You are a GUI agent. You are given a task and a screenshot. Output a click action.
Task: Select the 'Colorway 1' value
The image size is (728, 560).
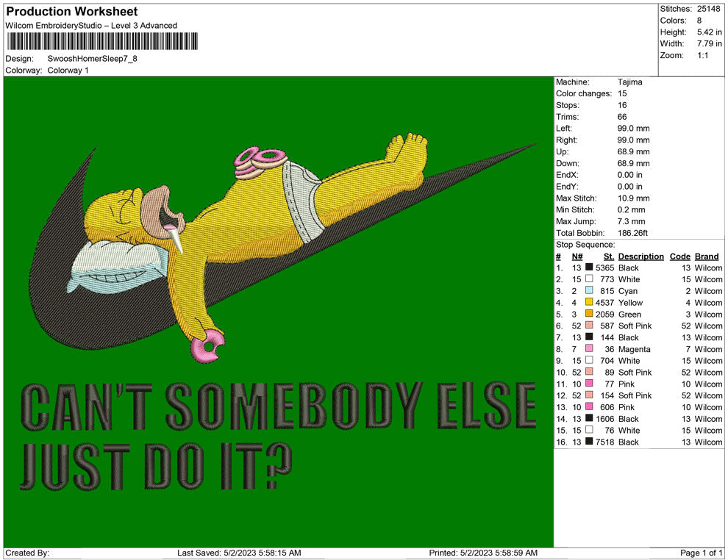(x=68, y=70)
